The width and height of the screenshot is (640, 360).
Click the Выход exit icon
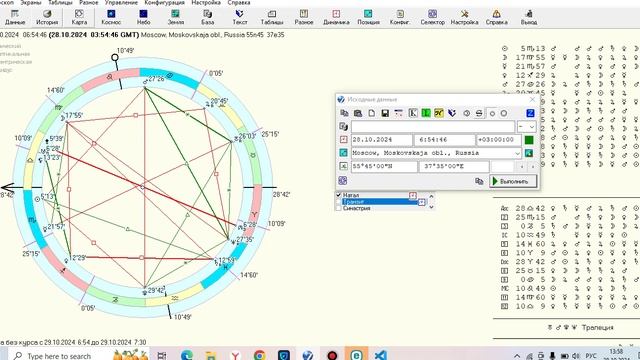pyautogui.click(x=529, y=18)
